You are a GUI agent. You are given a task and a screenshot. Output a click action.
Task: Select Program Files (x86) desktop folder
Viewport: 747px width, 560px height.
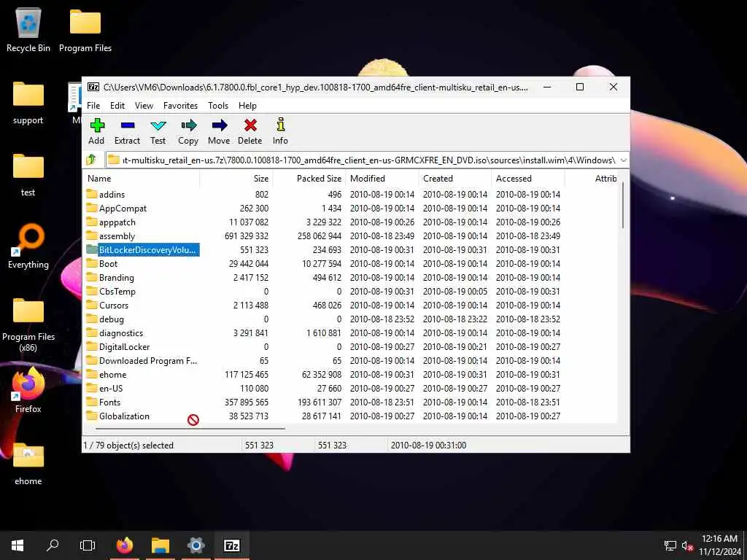[28, 324]
